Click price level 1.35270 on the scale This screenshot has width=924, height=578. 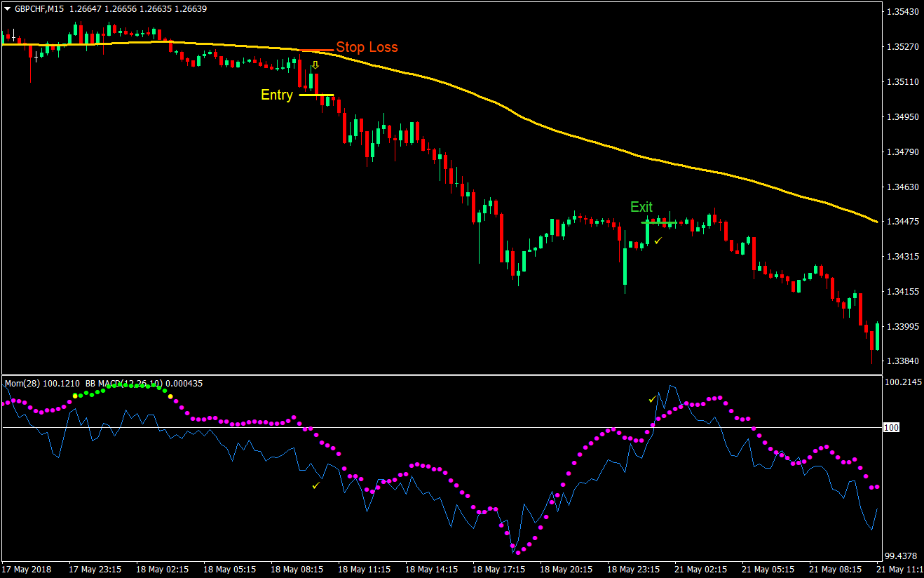point(902,47)
